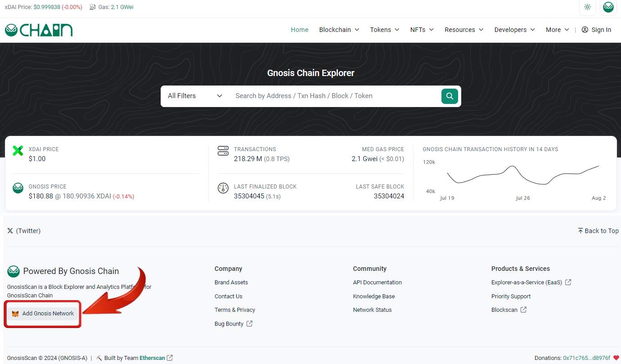Click the xDAI price green X icon

point(18,150)
